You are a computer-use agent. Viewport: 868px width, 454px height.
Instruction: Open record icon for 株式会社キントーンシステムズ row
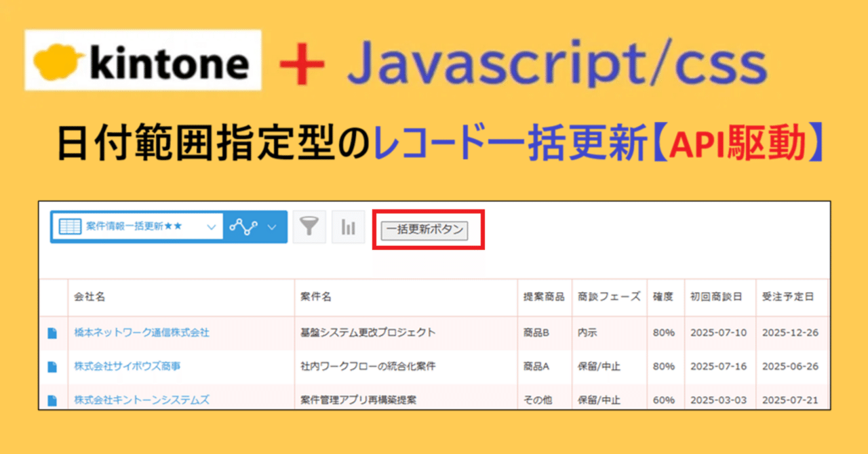[x=52, y=400]
